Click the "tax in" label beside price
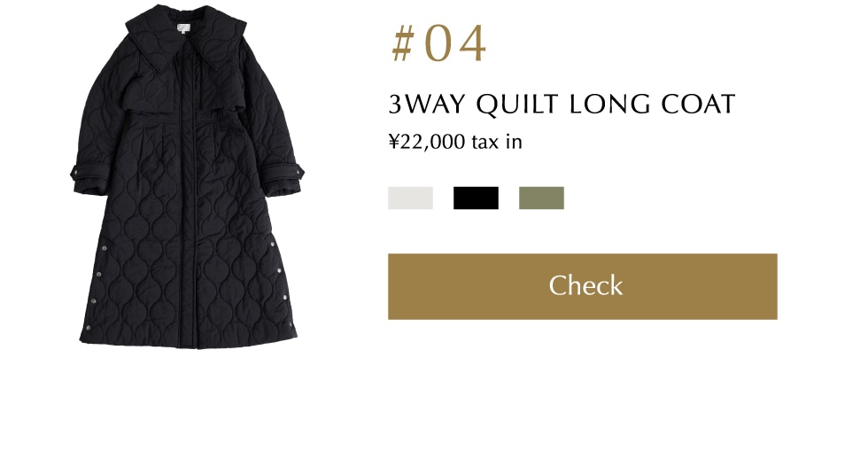The width and height of the screenshot is (868, 459). click(497, 142)
